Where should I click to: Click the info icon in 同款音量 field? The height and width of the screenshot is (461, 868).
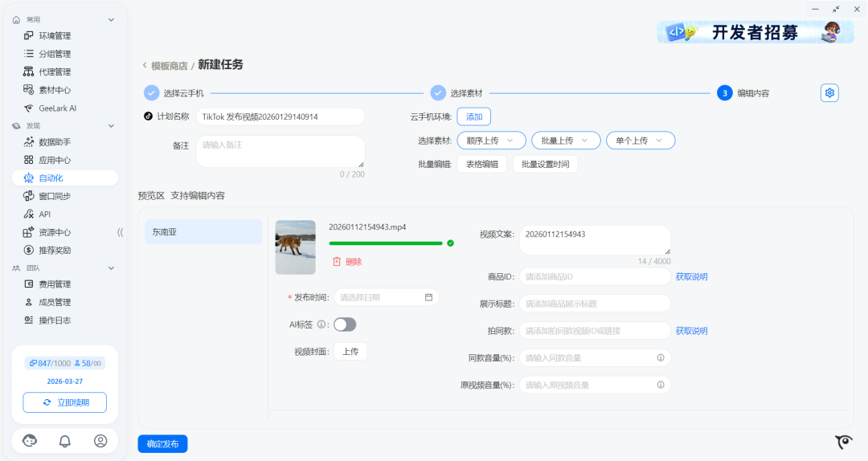(661, 358)
